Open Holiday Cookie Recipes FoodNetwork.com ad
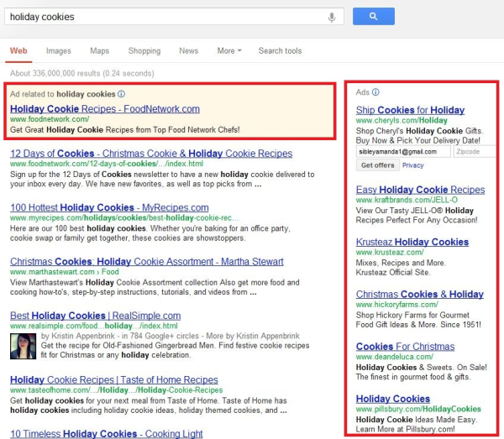 104,109
